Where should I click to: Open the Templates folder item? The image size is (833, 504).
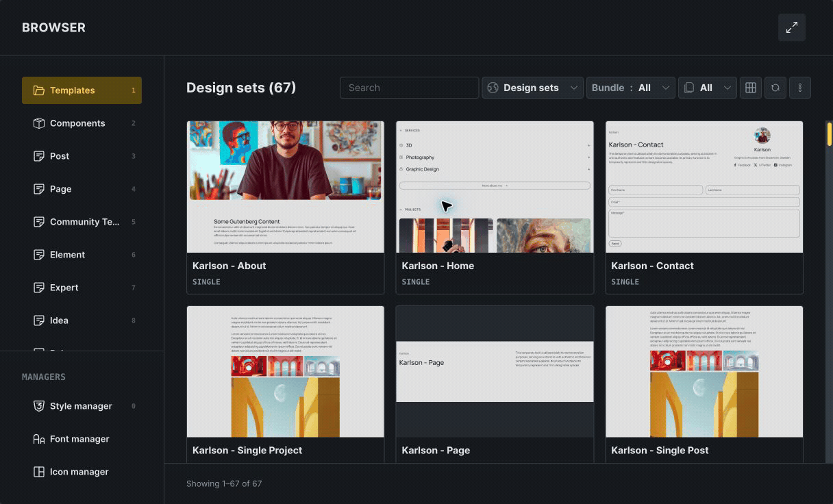tap(82, 90)
